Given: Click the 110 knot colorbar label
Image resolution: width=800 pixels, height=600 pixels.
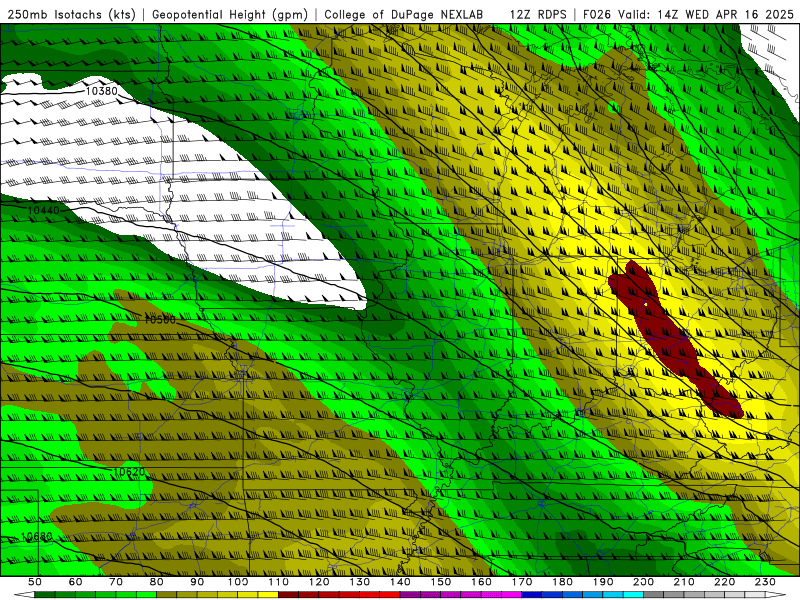Looking at the screenshot, I should point(278,582).
